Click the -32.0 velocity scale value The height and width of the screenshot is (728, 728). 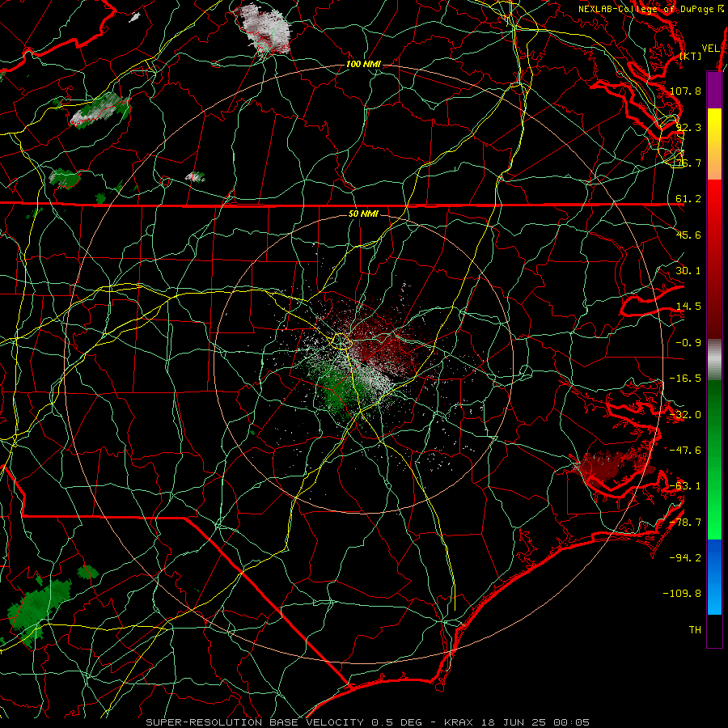tap(685, 415)
